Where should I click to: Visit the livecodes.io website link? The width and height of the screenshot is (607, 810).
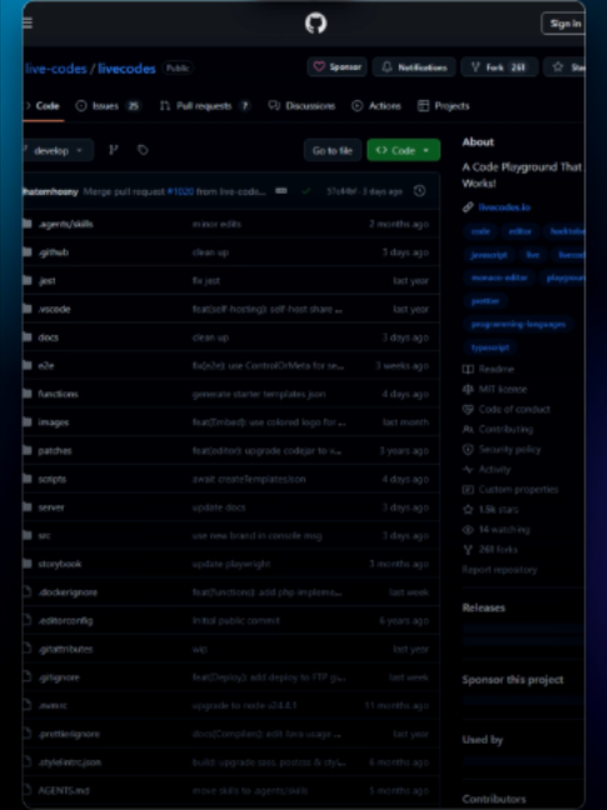tap(504, 207)
